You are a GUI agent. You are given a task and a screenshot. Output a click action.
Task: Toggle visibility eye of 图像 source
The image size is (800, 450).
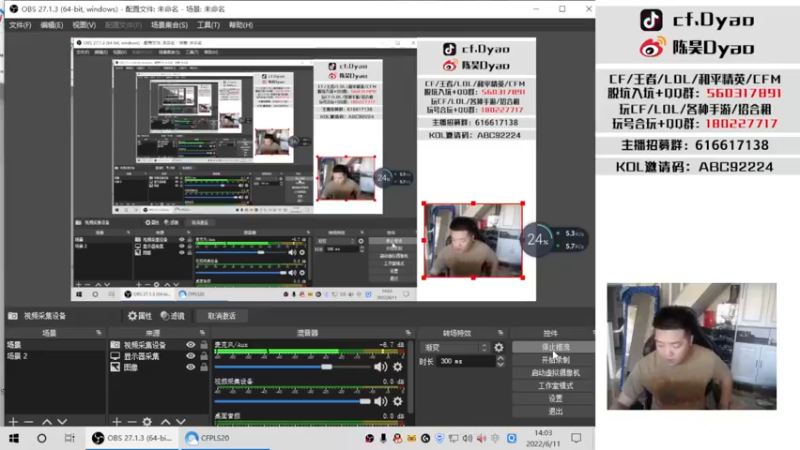[x=190, y=367]
